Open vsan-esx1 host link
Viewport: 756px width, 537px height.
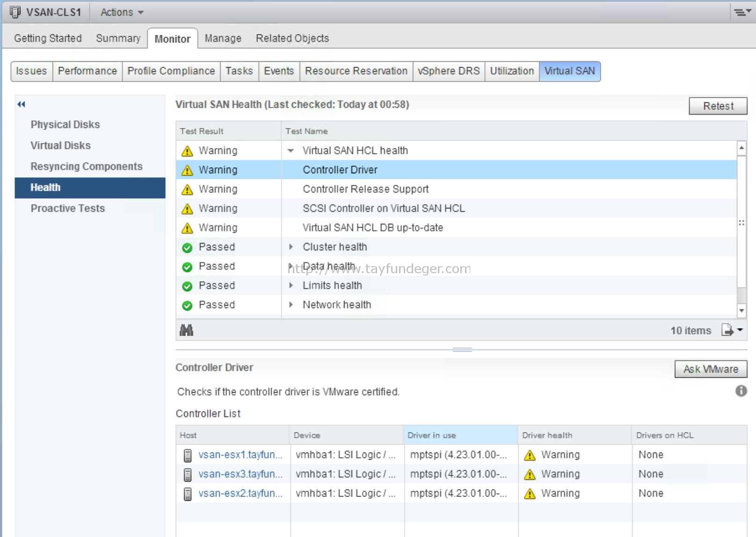(x=240, y=455)
